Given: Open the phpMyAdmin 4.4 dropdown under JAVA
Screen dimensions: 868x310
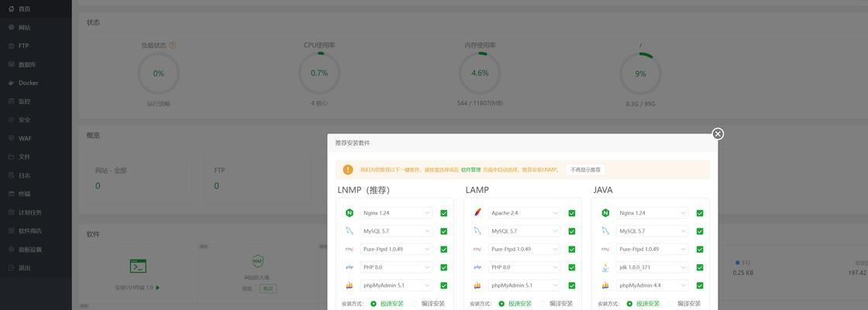Looking at the screenshot, I should (x=652, y=286).
